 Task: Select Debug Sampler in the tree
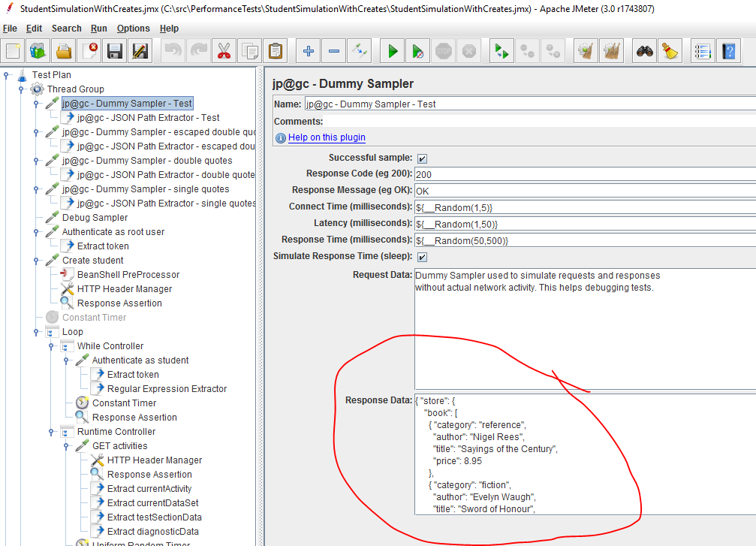tap(95, 218)
